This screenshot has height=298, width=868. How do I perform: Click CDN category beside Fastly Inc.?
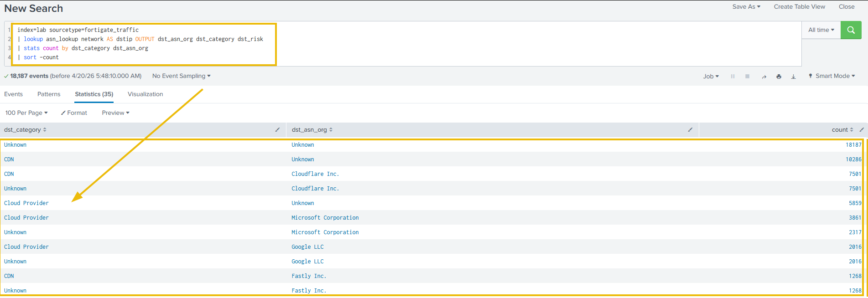9,276
